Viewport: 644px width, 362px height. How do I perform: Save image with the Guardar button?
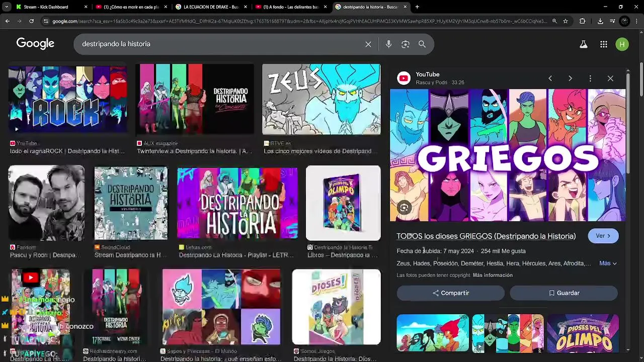tap(563, 293)
